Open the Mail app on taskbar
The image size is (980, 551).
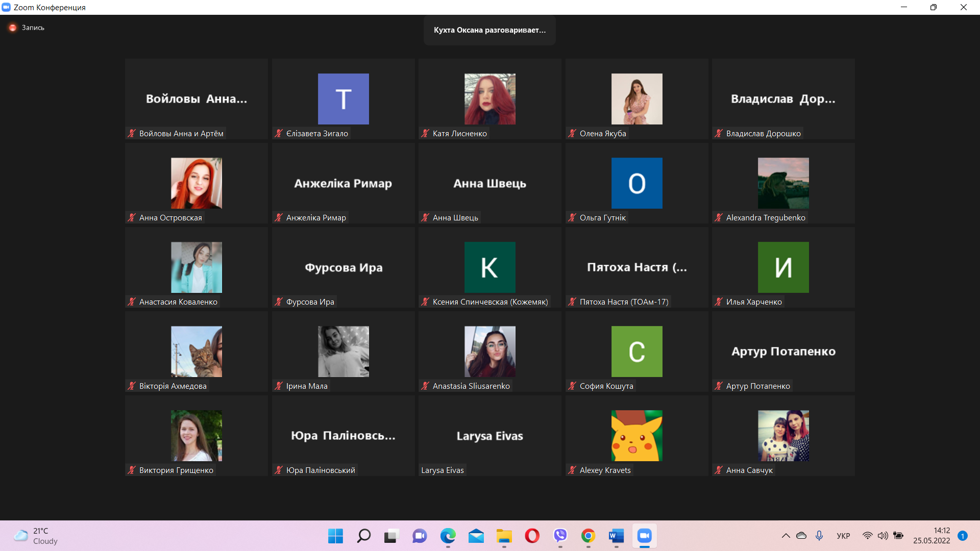476,536
